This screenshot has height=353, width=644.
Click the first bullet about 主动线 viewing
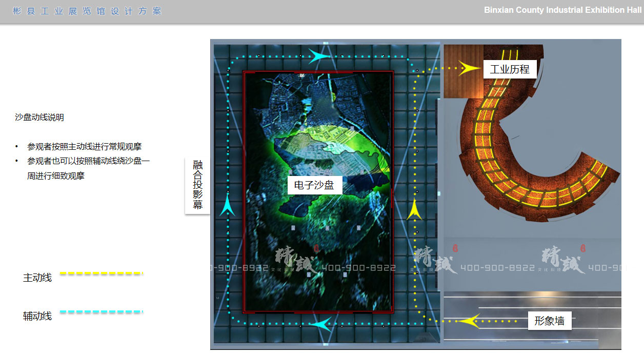click(x=84, y=147)
